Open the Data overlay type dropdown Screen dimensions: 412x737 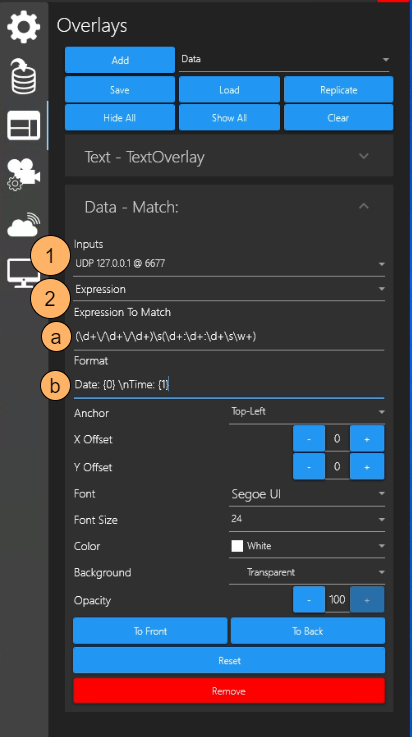pyautogui.click(x=284, y=60)
